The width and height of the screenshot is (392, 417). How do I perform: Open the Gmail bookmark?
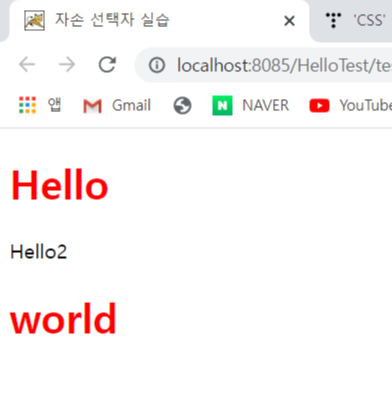(x=117, y=105)
